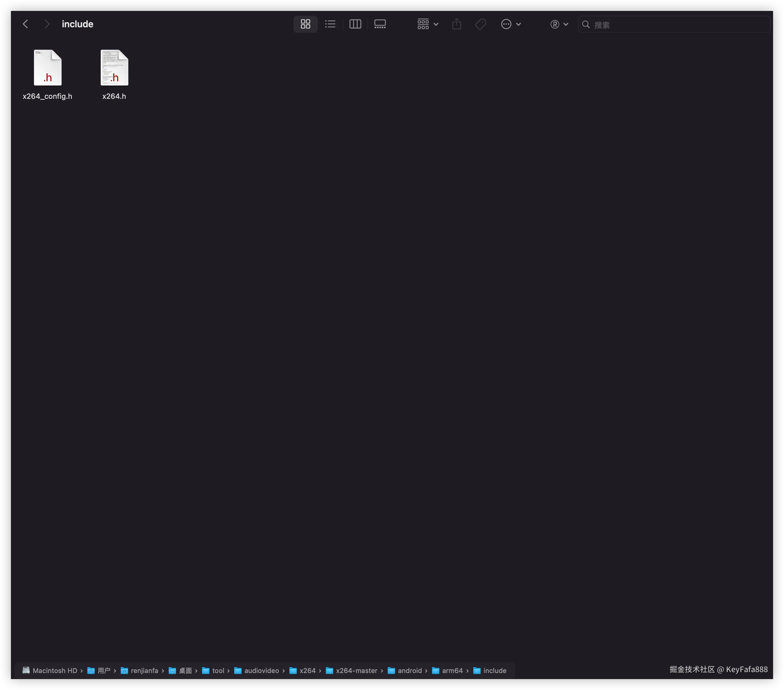The height and width of the screenshot is (690, 784).
Task: Click the tag icon
Action: pyautogui.click(x=480, y=24)
